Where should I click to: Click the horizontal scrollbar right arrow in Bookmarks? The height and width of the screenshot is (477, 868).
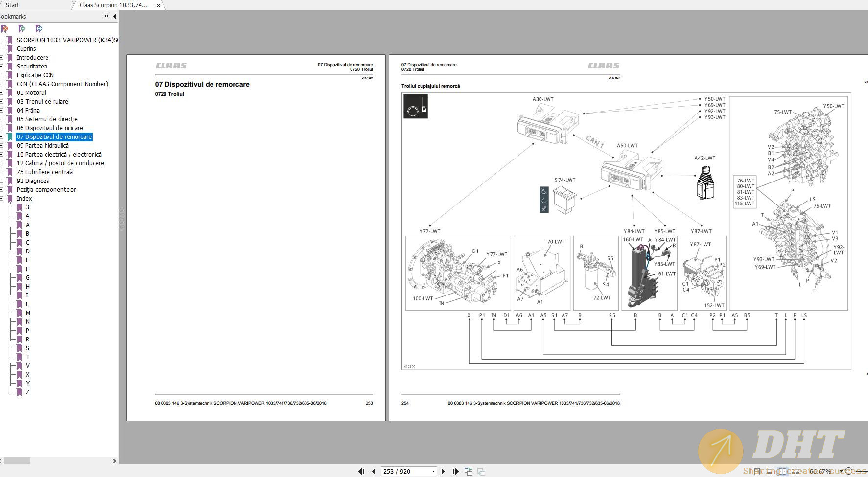tap(115, 461)
